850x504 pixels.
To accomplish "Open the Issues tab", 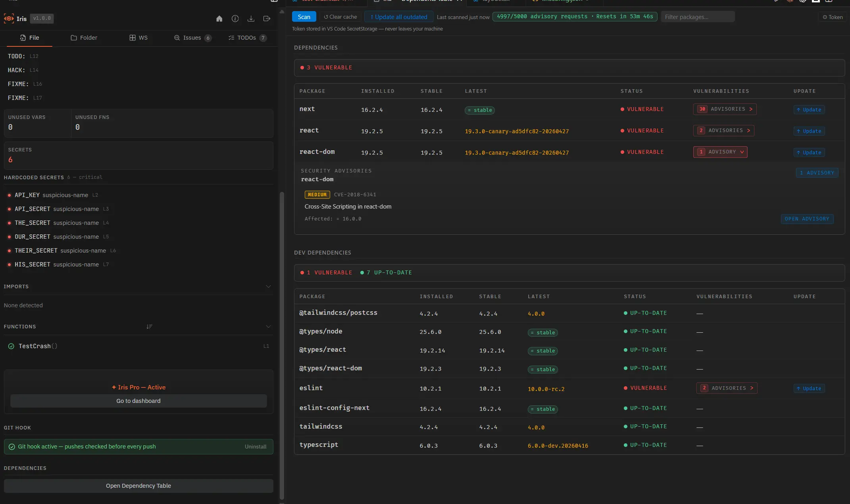I will click(192, 38).
